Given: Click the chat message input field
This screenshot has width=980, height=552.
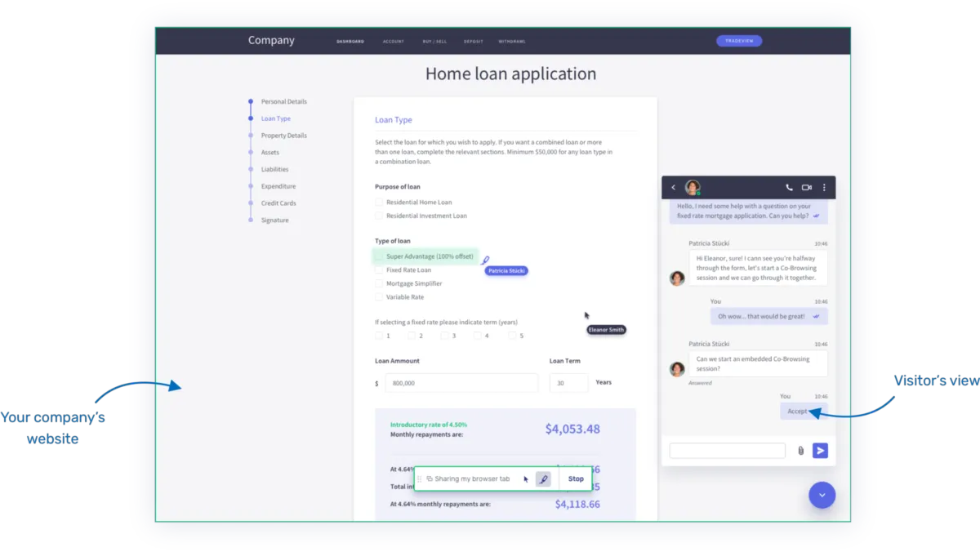Looking at the screenshot, I should point(726,450).
